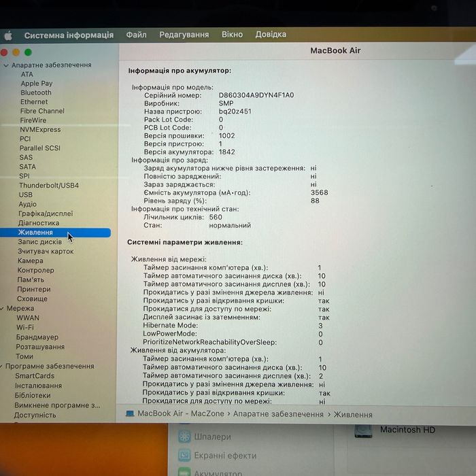Select Пам'ять in the sidebar
The image size is (476, 476).
[31, 279]
